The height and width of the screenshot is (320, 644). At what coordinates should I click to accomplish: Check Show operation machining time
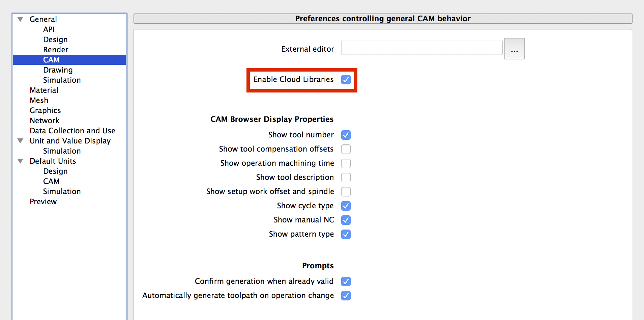pos(346,163)
